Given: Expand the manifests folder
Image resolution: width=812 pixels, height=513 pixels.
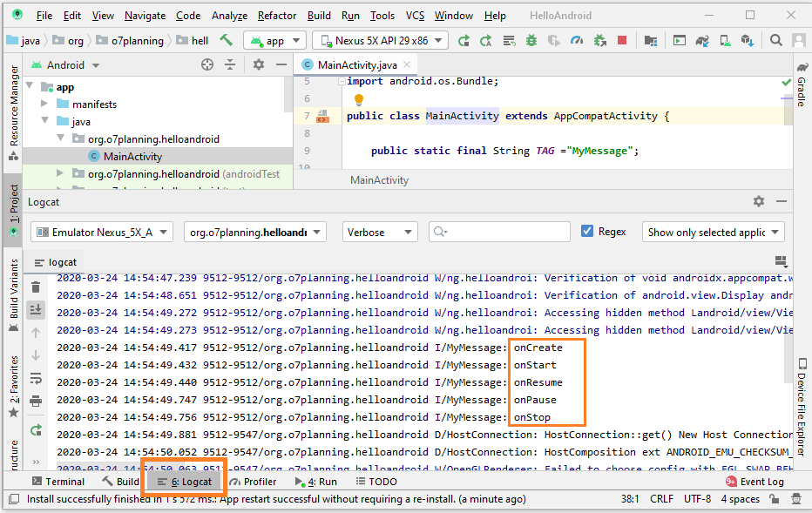Looking at the screenshot, I should (44, 104).
